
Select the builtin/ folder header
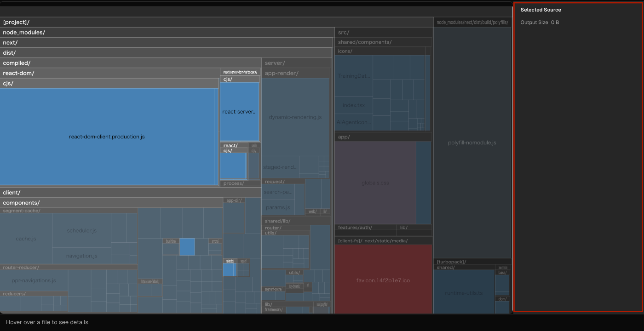171,241
